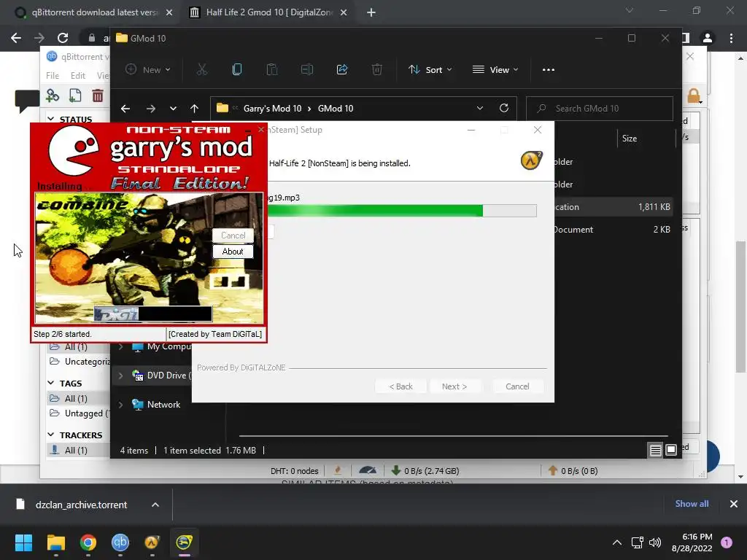The width and height of the screenshot is (747, 560).
Task: Collapse the TAGS section in qBittorrent
Action: [x=51, y=383]
